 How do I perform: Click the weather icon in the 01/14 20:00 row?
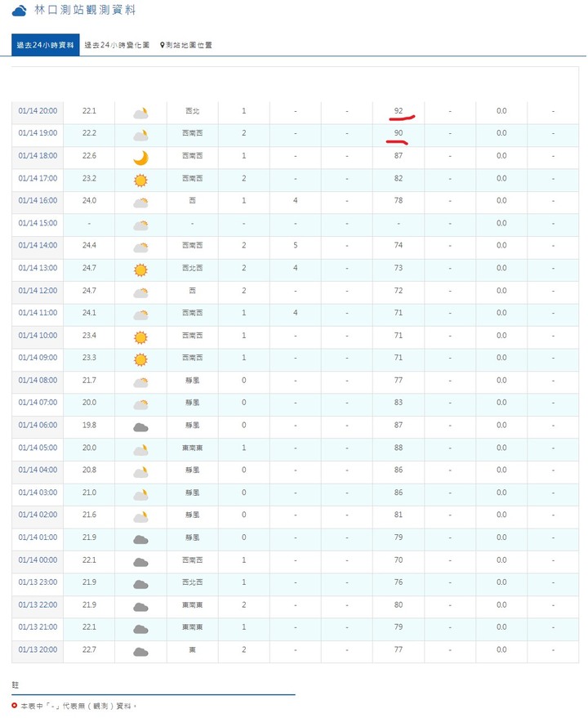[140, 113]
